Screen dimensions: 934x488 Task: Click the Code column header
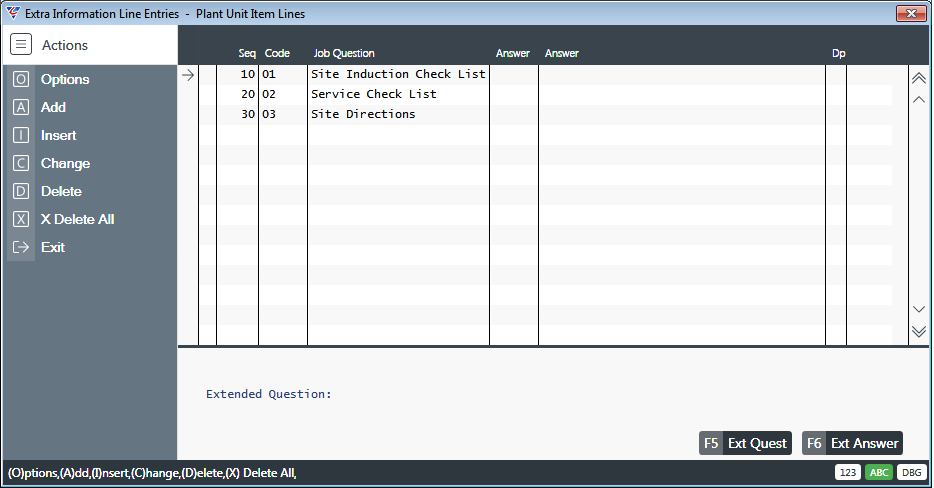[277, 53]
